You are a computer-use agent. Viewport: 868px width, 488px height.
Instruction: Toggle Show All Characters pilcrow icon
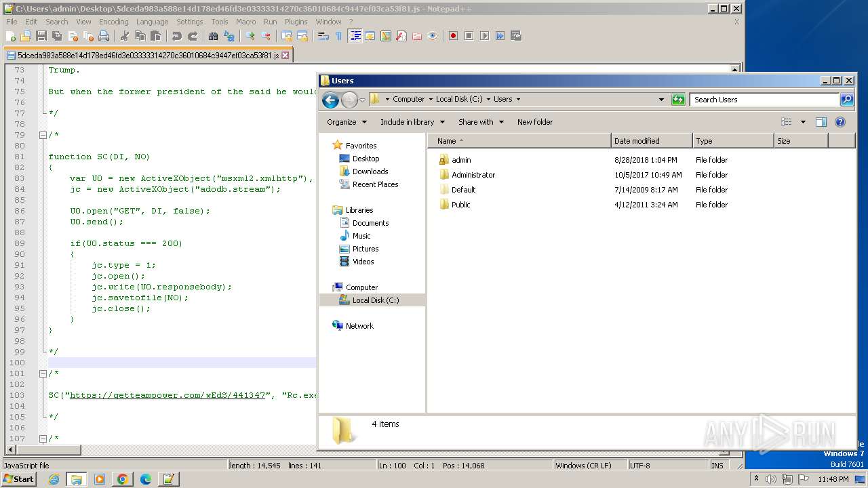(339, 36)
